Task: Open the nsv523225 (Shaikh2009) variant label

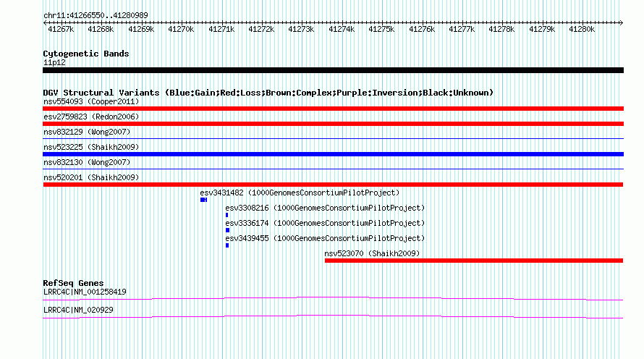Action: tap(91, 147)
